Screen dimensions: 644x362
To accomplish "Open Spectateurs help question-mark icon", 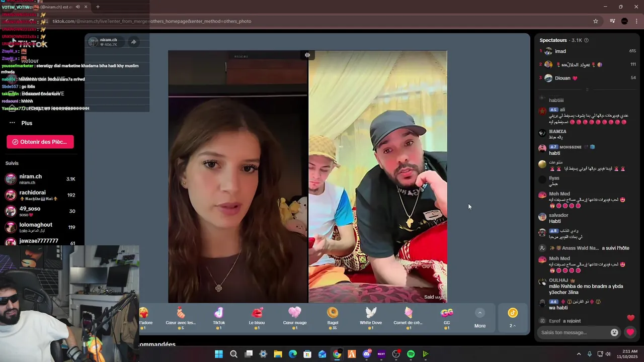I will coord(586,40).
